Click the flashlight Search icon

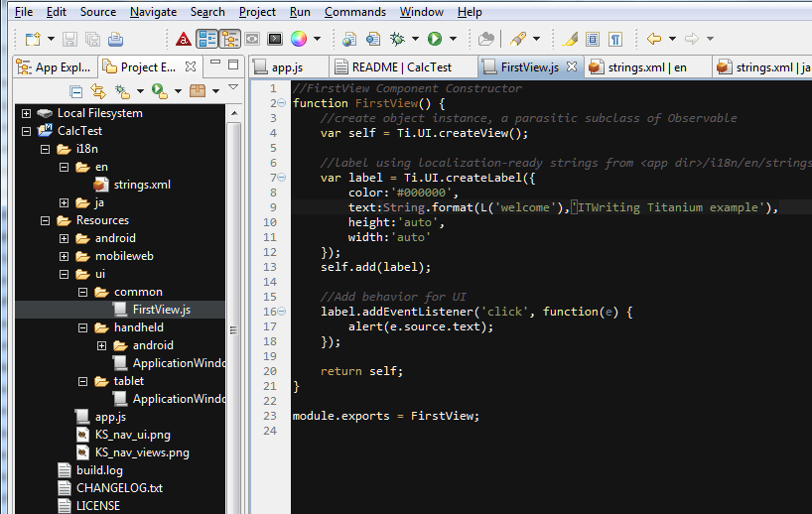coord(518,39)
